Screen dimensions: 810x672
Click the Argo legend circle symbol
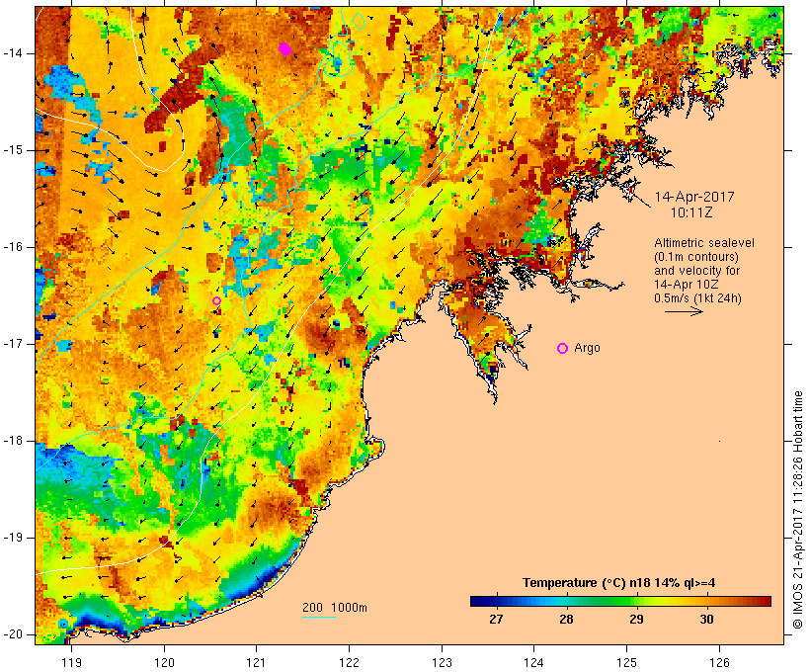coord(563,349)
